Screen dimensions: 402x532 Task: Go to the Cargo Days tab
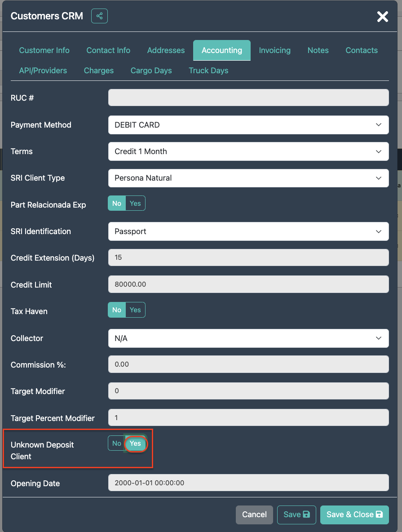(151, 71)
